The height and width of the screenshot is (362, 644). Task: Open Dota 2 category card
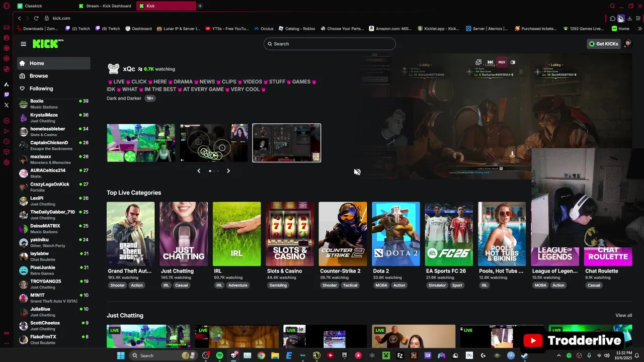[x=396, y=234]
